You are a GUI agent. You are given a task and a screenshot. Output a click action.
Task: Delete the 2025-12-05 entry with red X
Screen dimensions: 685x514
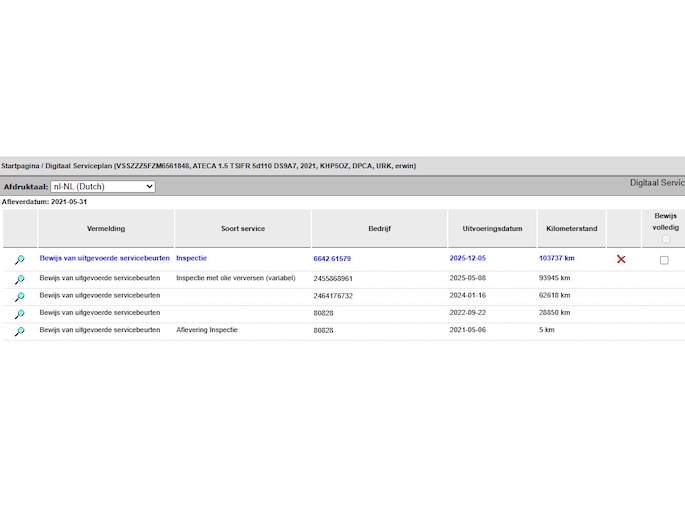coord(621,259)
